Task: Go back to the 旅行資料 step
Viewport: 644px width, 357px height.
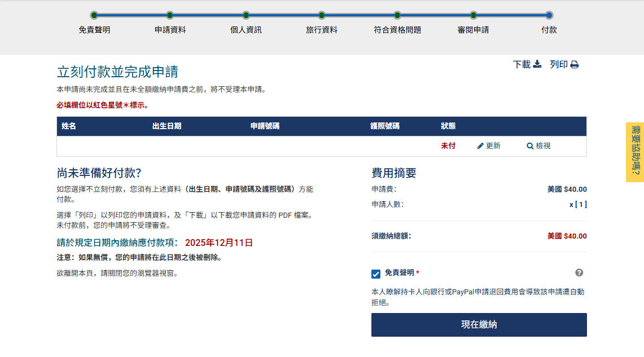Action: [322, 15]
